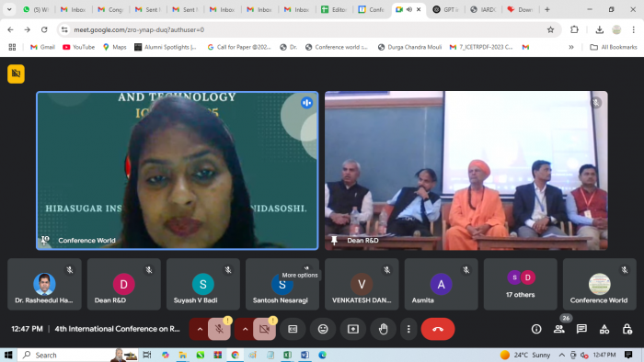
Task: Switch to the Editor spreadsheet tab
Action: (x=335, y=9)
